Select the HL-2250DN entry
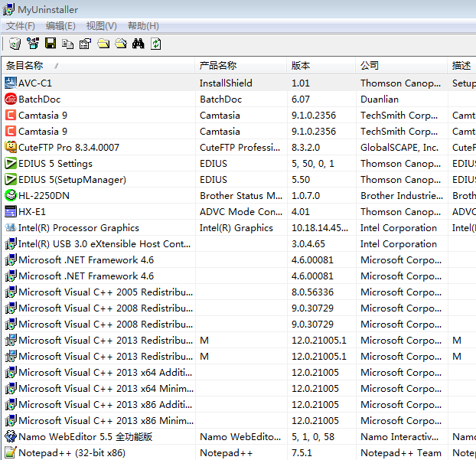The width and height of the screenshot is (476, 460). [x=44, y=196]
